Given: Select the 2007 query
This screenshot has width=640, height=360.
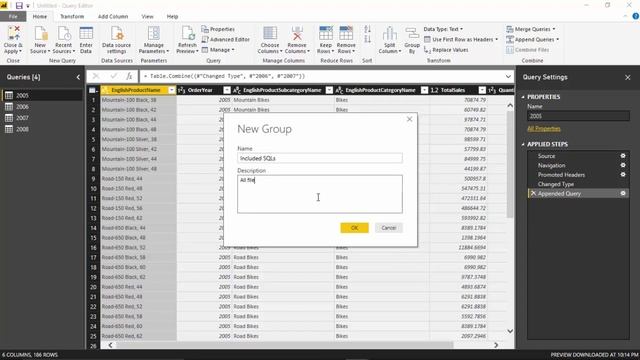Looking at the screenshot, I should tap(41, 118).
